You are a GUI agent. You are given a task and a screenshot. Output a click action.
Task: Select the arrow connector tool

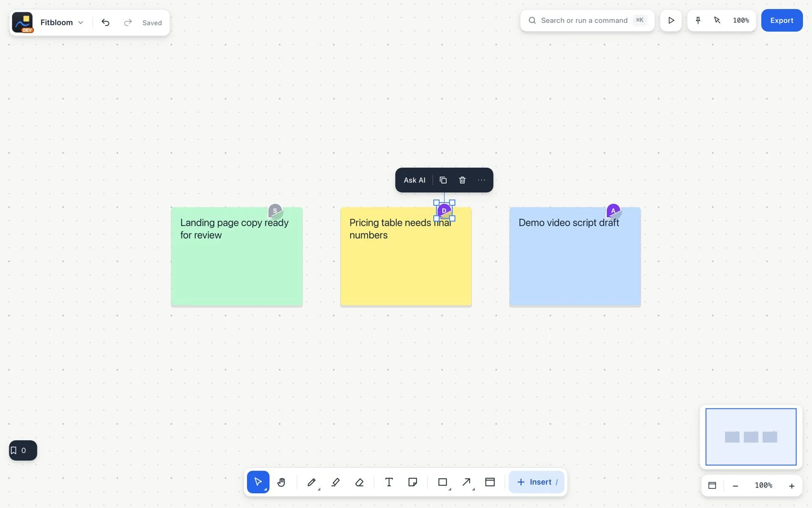click(x=467, y=482)
